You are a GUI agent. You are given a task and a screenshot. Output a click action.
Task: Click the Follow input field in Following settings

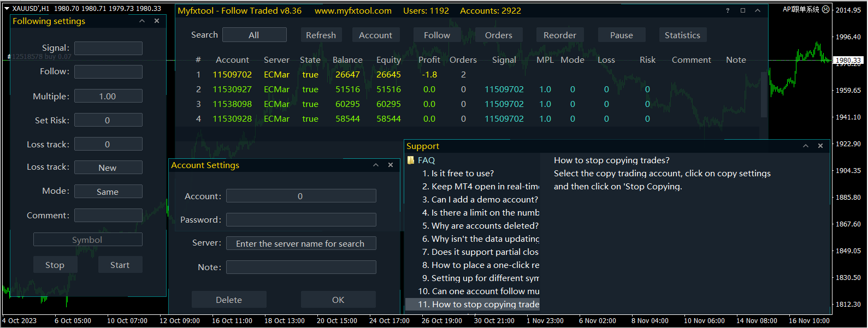[108, 71]
